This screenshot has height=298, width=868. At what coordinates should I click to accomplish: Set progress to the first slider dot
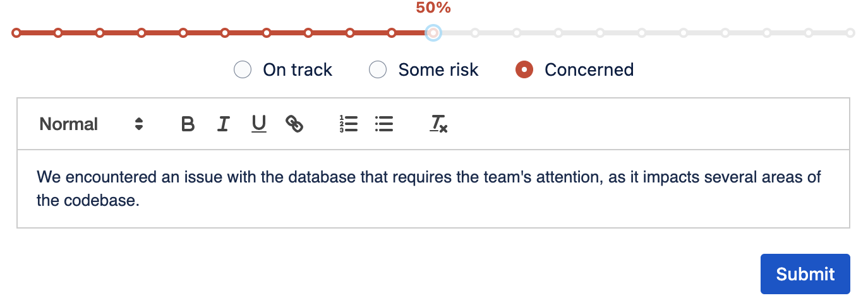16,33
